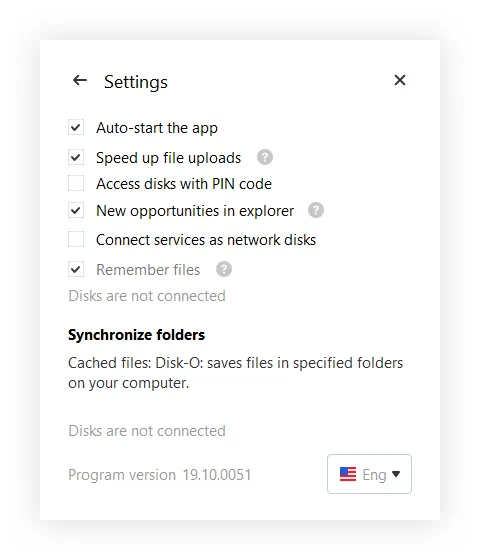This screenshot has height=556, width=479.
Task: Open help icon beside Remember files
Action: (224, 269)
